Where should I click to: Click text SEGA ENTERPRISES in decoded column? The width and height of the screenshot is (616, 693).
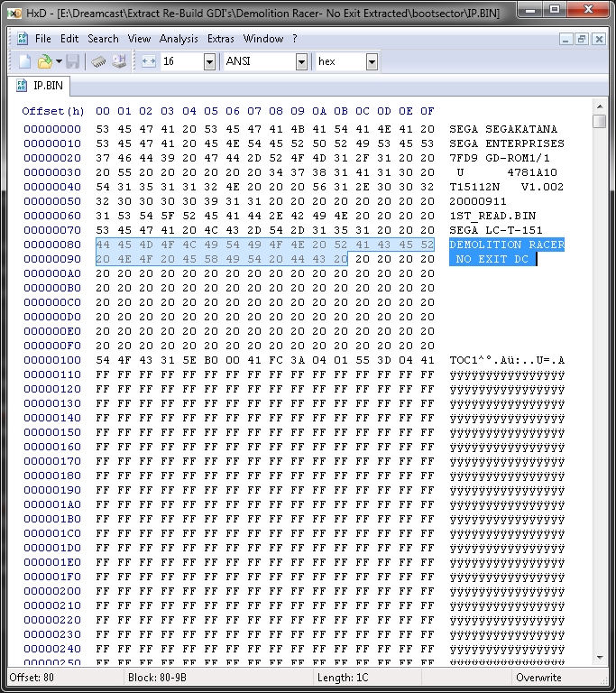(507, 143)
